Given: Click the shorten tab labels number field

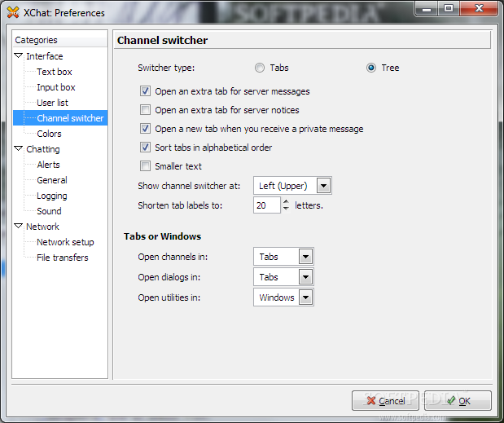Looking at the screenshot, I should click(x=267, y=205).
